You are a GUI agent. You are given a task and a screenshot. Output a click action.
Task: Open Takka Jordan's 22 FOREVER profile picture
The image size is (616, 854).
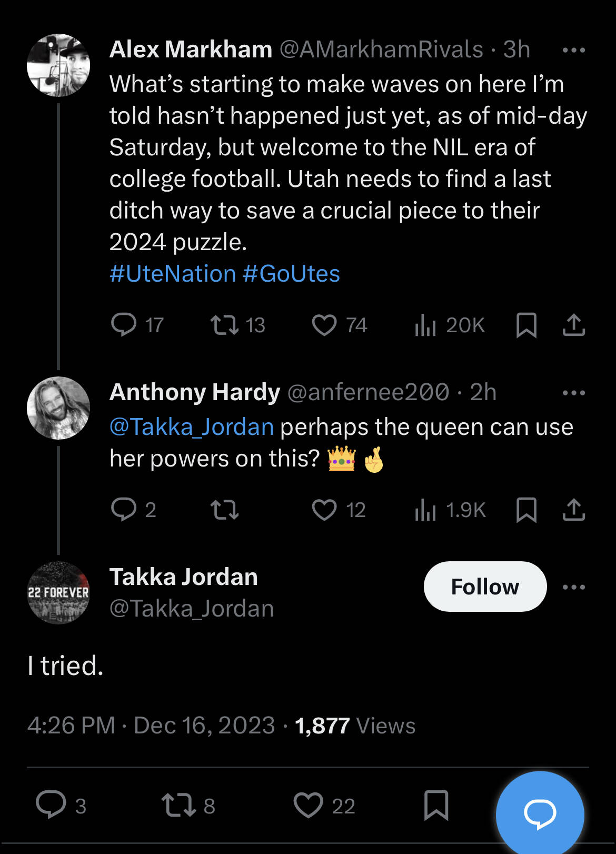[58, 592]
